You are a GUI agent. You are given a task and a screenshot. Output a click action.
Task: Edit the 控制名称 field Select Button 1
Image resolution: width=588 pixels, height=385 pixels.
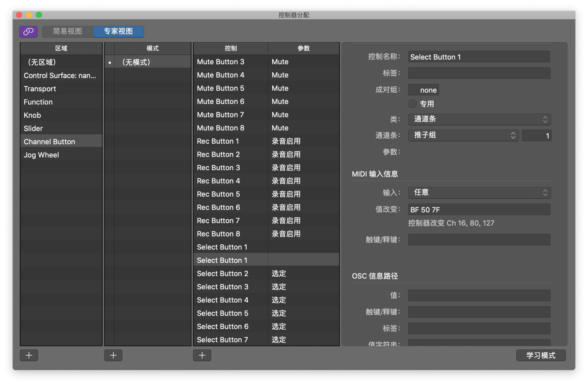pos(479,57)
